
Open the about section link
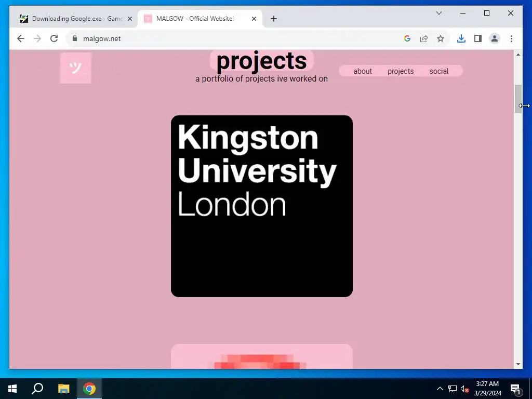tap(362, 71)
